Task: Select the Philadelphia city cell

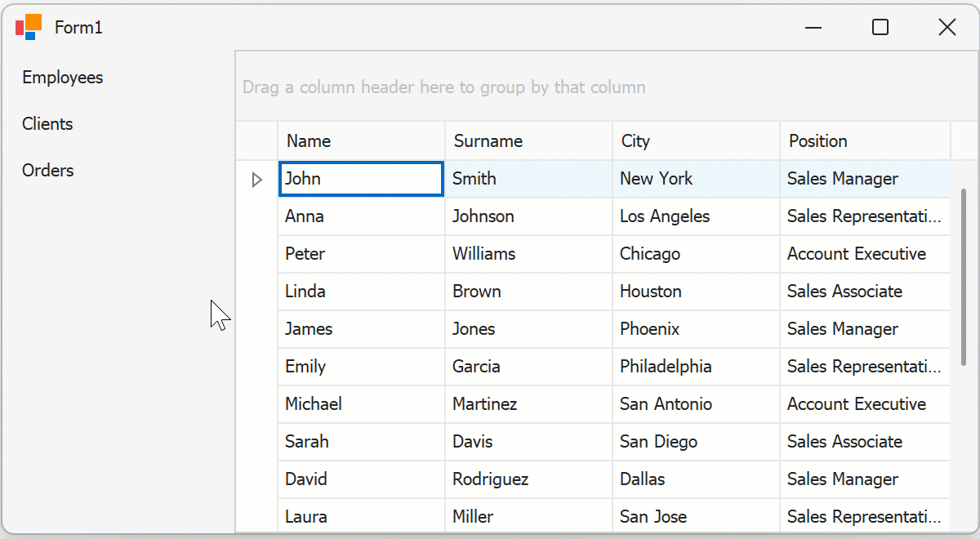Action: tap(695, 367)
